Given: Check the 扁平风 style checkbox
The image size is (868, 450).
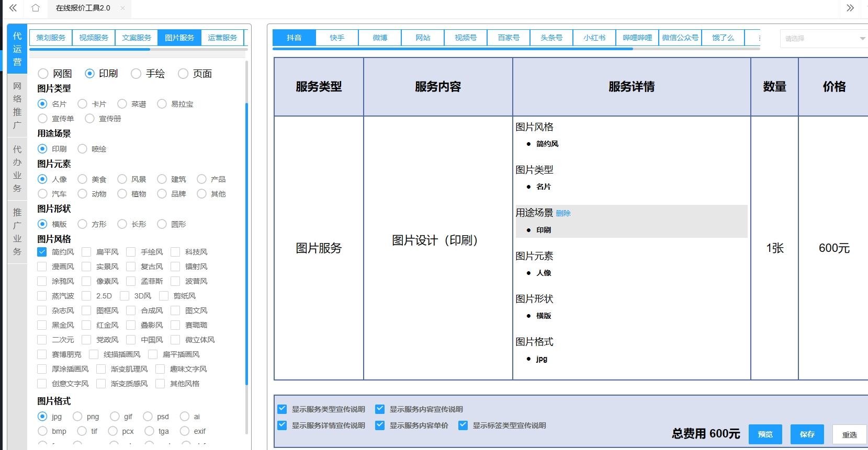Looking at the screenshot, I should tap(87, 252).
